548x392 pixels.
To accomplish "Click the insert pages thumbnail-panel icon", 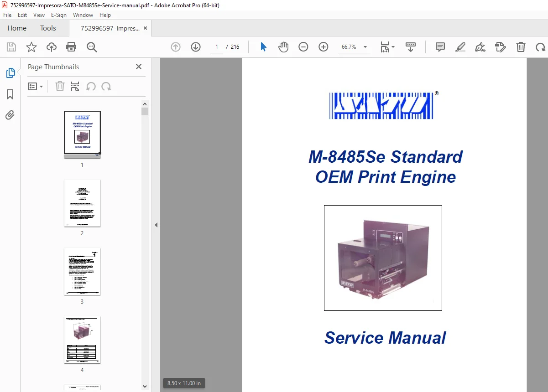I will (x=75, y=87).
